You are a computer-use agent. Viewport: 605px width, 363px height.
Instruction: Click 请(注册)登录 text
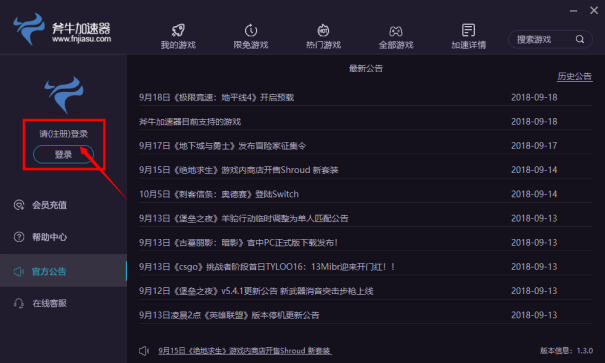click(x=63, y=134)
